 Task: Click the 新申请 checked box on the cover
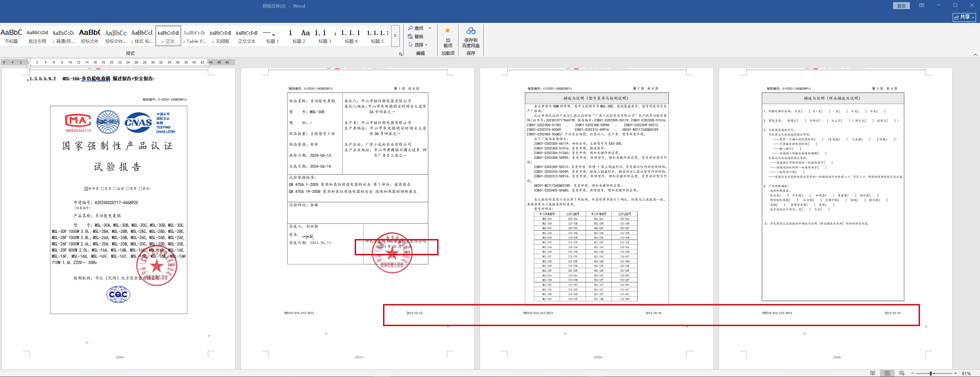pos(86,189)
